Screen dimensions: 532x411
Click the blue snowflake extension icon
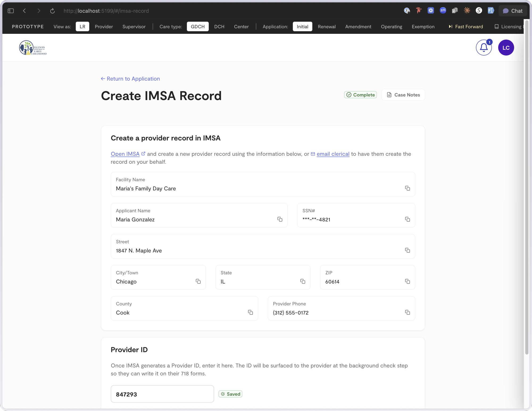click(431, 11)
